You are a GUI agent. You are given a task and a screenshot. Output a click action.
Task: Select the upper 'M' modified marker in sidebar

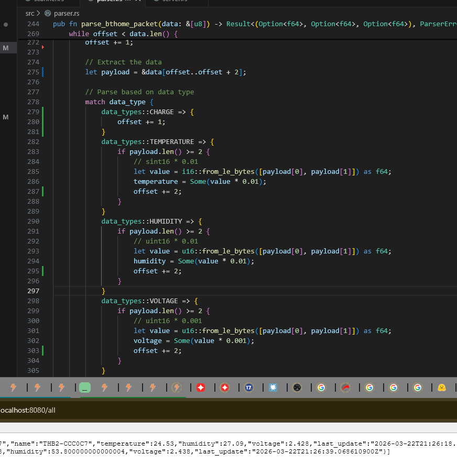coord(6,48)
